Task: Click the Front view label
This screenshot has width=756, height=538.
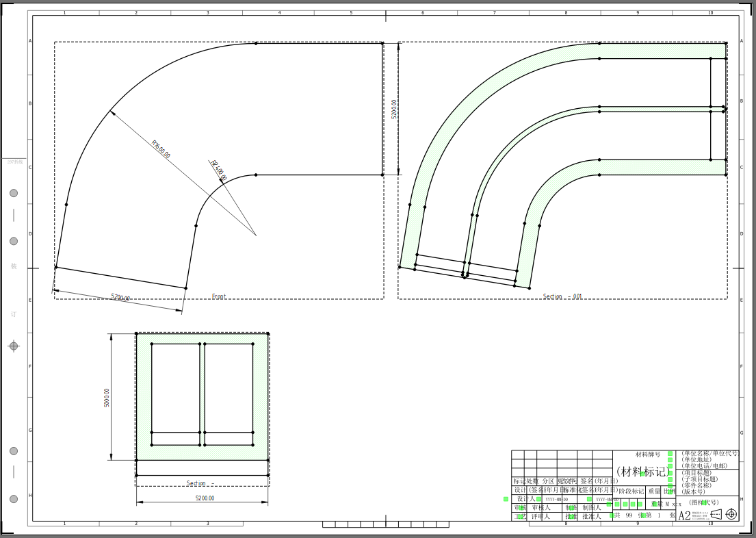Action: tap(218, 296)
